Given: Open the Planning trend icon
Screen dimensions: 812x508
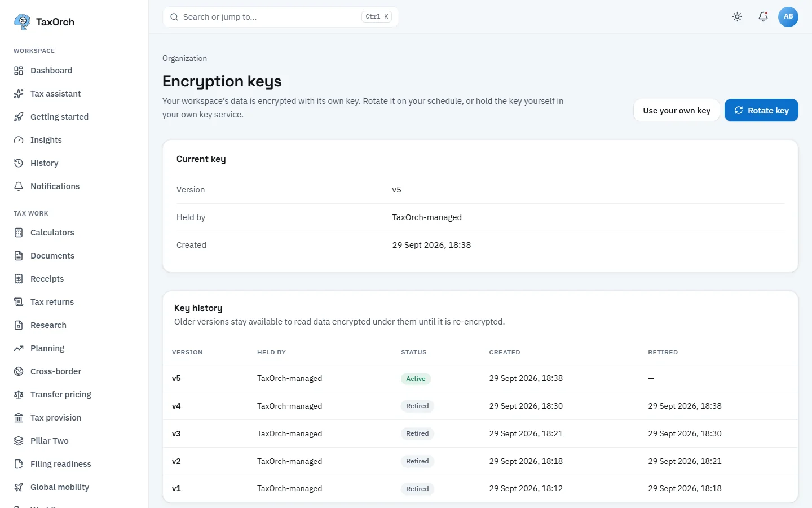Looking at the screenshot, I should point(19,348).
